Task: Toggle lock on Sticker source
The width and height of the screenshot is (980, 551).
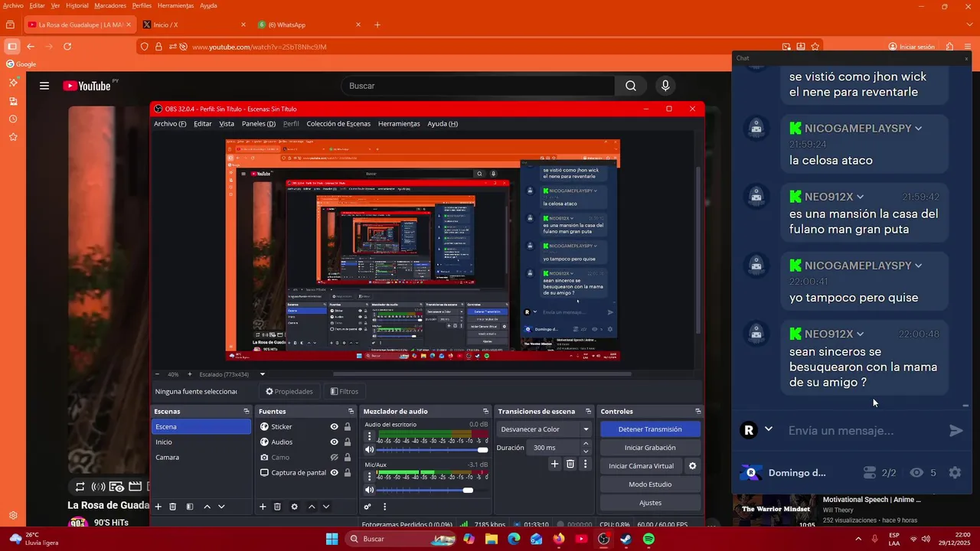Action: [348, 427]
